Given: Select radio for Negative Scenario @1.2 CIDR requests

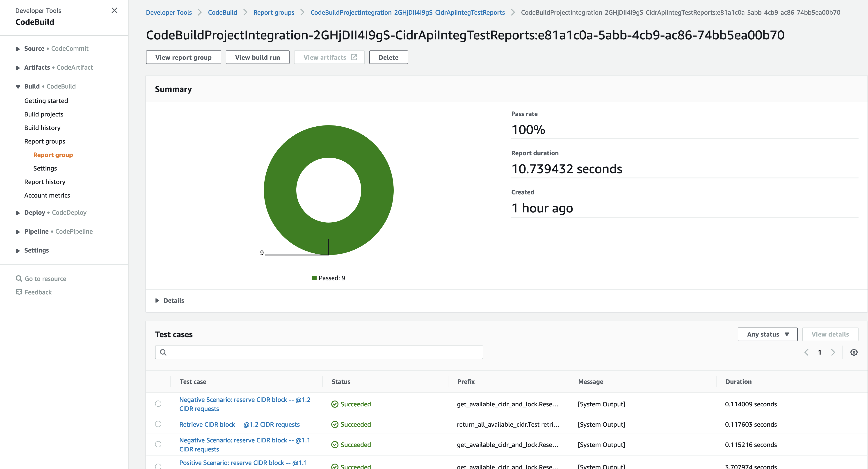Looking at the screenshot, I should click(158, 404).
